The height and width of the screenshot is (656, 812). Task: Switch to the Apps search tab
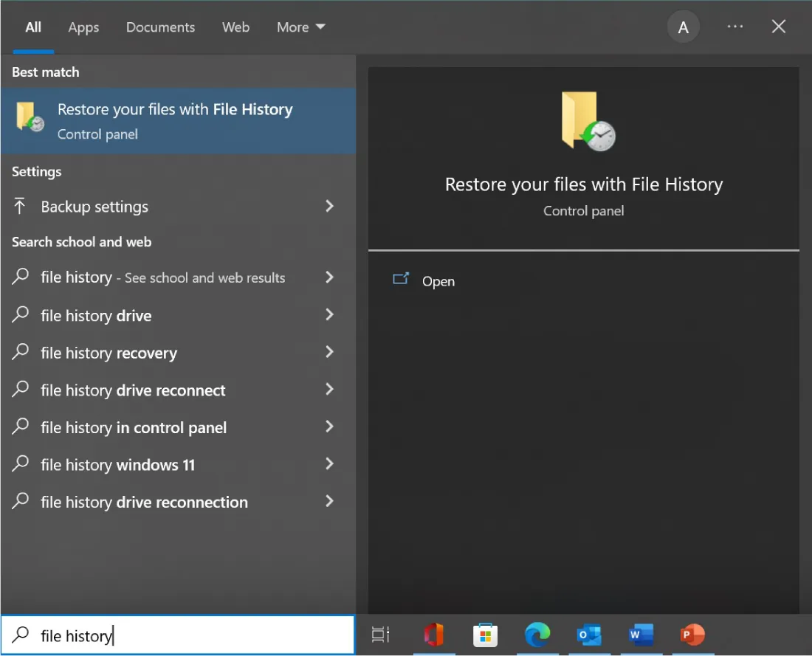click(83, 27)
